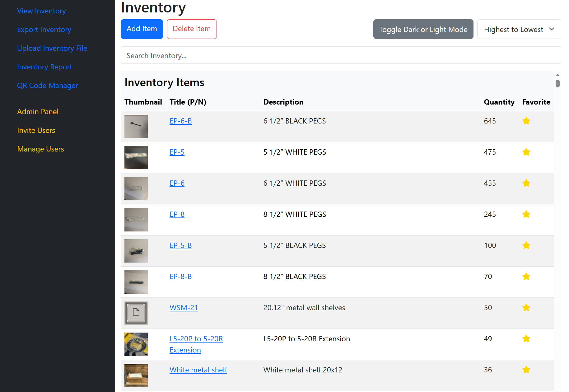Toggle star for White metal shelf
Screen dimensions: 569x392
pyautogui.click(x=526, y=370)
